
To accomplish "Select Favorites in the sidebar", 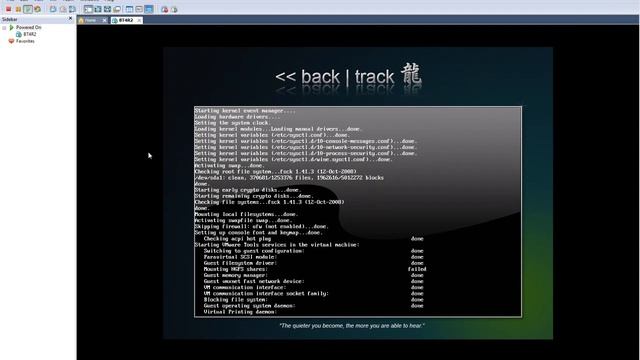I will pos(25,41).
